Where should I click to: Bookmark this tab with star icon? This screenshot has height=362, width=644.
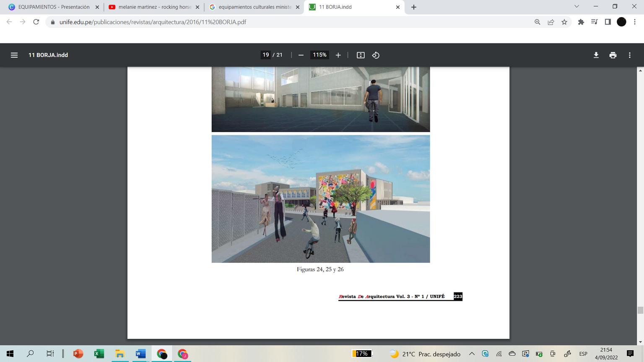click(564, 22)
